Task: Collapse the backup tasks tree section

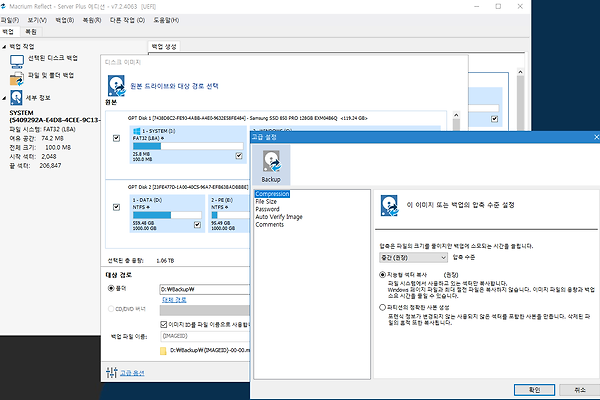Action: (4, 47)
